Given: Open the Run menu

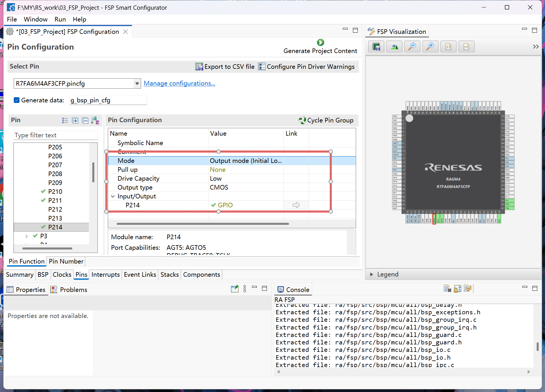Looking at the screenshot, I should (60, 19).
